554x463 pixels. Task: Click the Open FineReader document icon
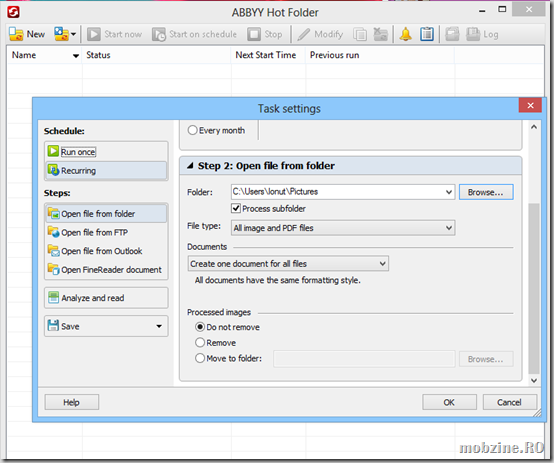click(x=53, y=269)
